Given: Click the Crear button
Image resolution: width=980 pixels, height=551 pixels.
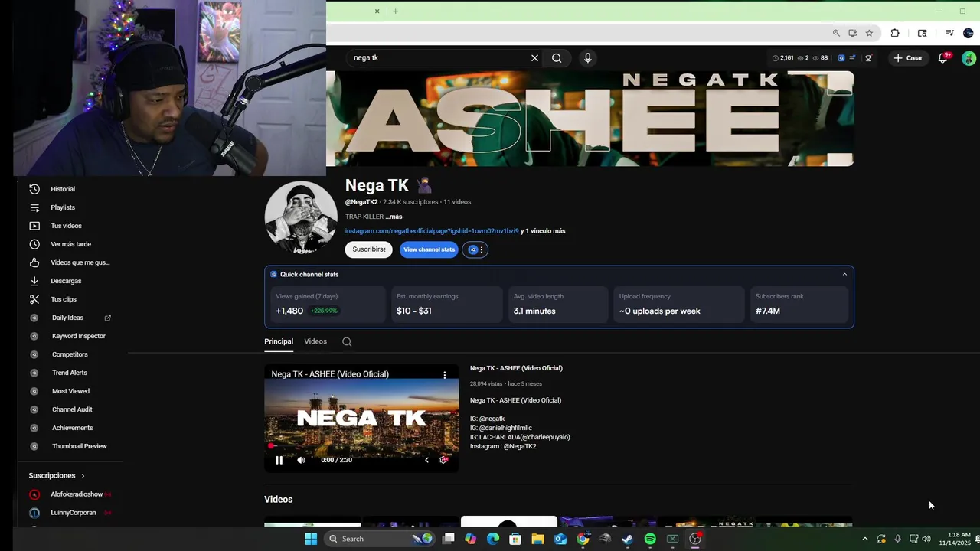Looking at the screenshot, I should tap(909, 58).
